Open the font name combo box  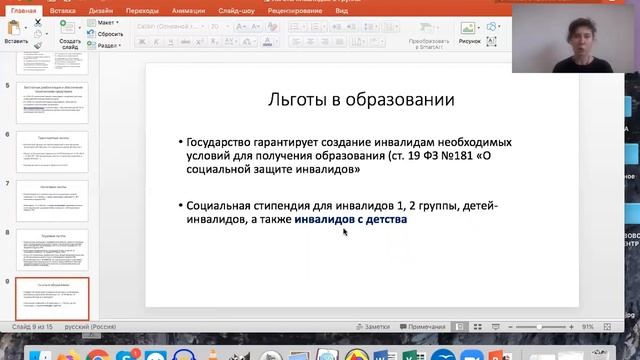click(x=170, y=27)
